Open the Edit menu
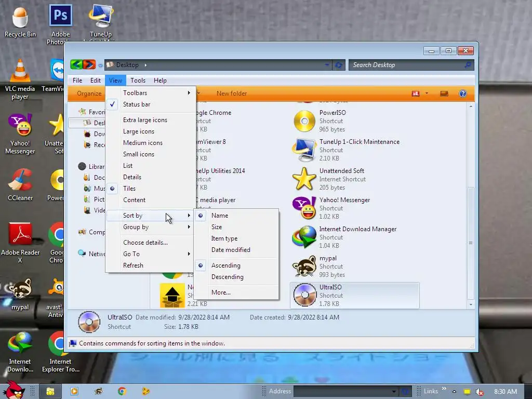Image resolution: width=532 pixels, height=399 pixels. (x=96, y=81)
